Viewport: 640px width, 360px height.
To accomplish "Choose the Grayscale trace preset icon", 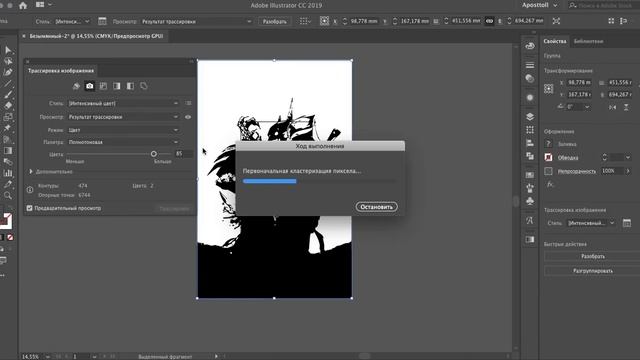I will (117, 86).
